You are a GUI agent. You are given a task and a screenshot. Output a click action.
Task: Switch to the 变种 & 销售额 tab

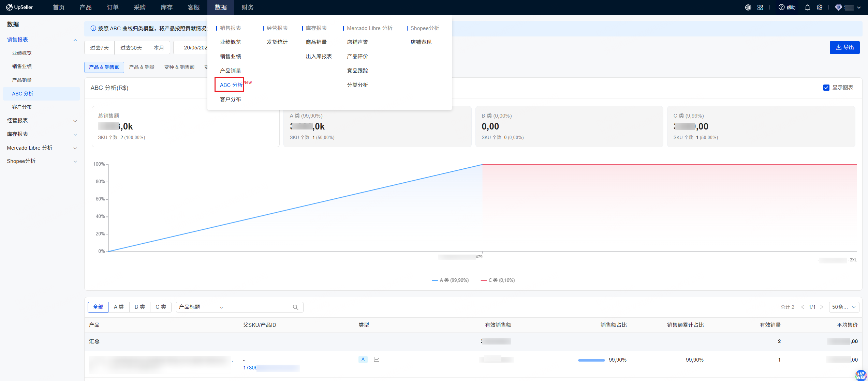[x=179, y=67]
